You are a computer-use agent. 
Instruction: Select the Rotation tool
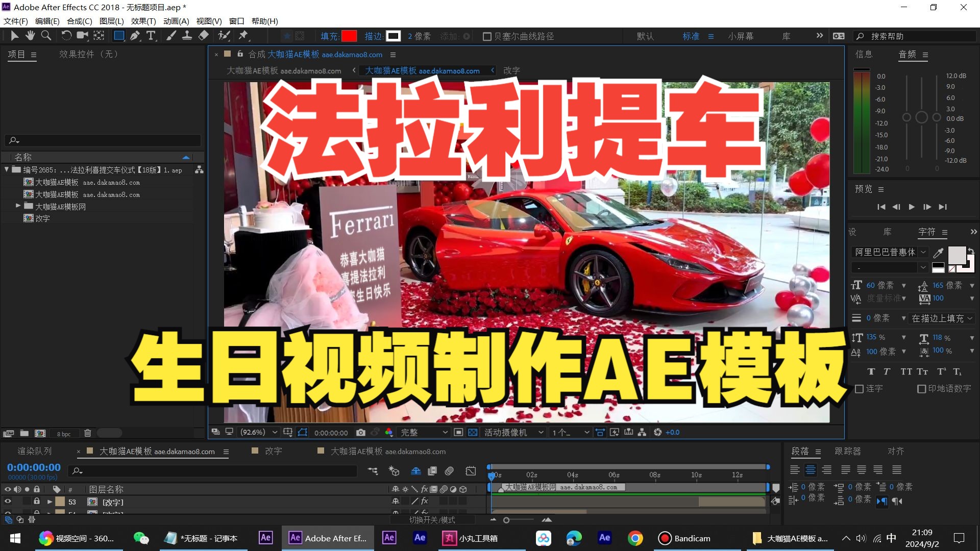[x=66, y=36]
